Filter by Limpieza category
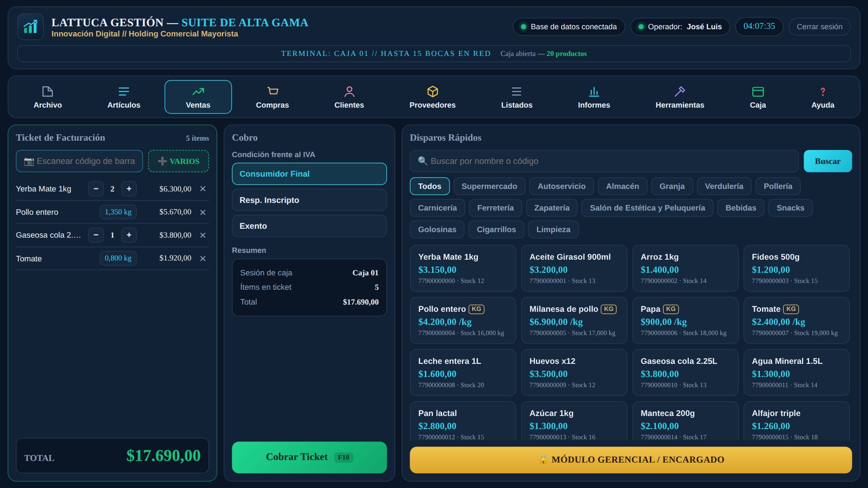The width and height of the screenshot is (868, 488). pos(553,230)
